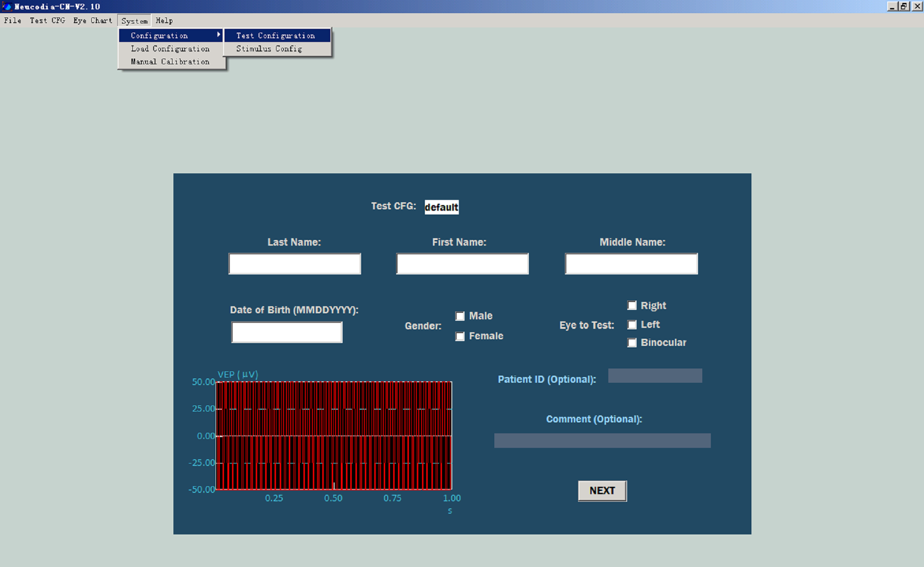Click the Date of Birth field

286,332
